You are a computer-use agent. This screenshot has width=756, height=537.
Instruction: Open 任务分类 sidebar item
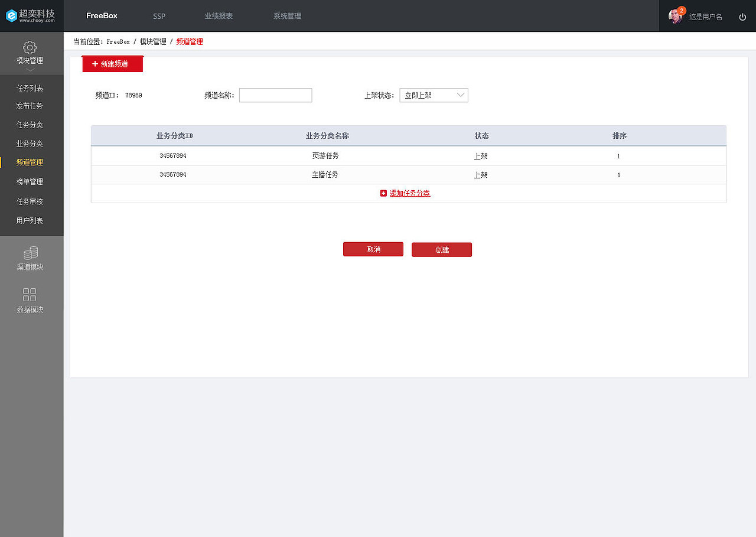pyautogui.click(x=30, y=125)
